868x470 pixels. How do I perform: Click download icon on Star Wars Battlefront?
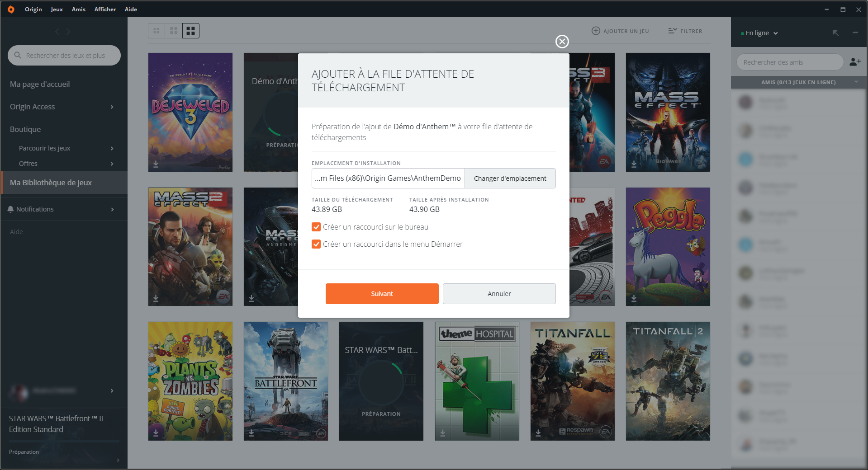(251, 432)
